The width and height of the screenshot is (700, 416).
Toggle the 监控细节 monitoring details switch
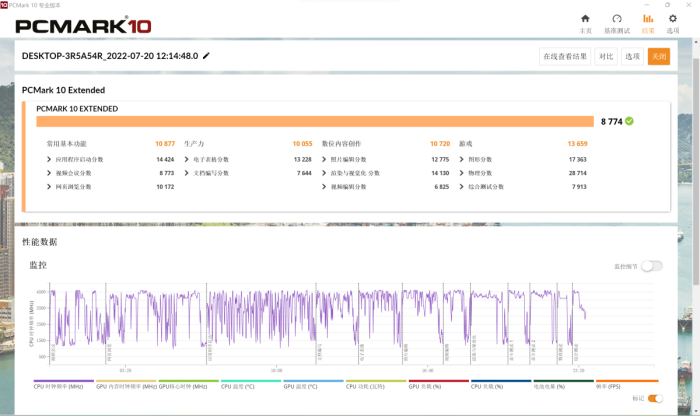(x=652, y=266)
